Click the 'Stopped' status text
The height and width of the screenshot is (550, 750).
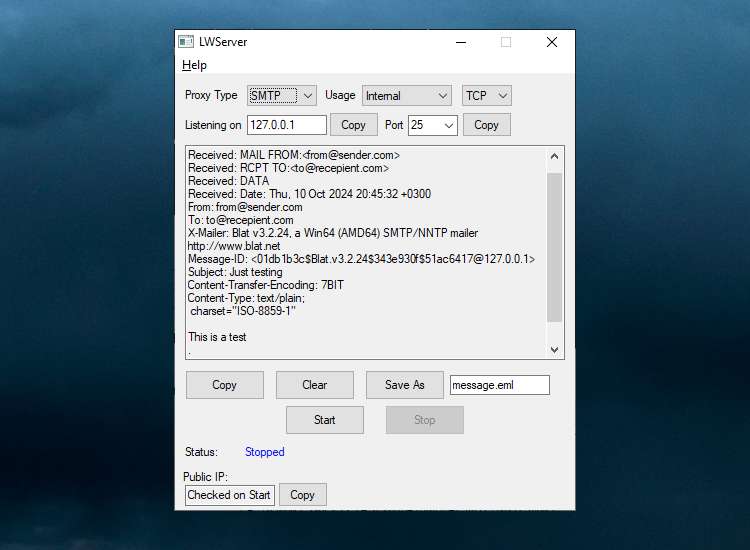click(265, 452)
